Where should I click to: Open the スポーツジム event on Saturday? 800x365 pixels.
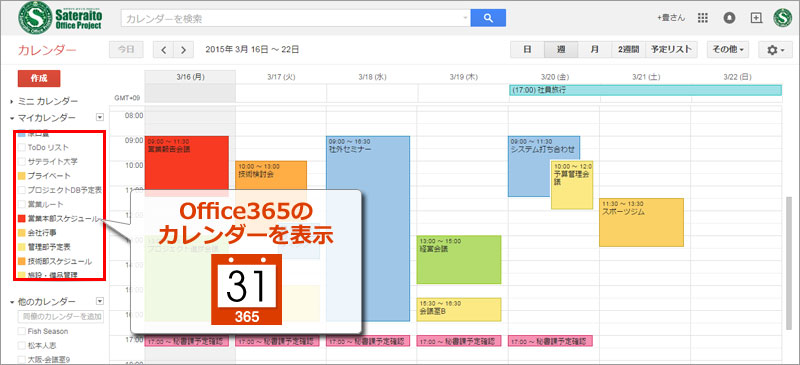(x=641, y=222)
